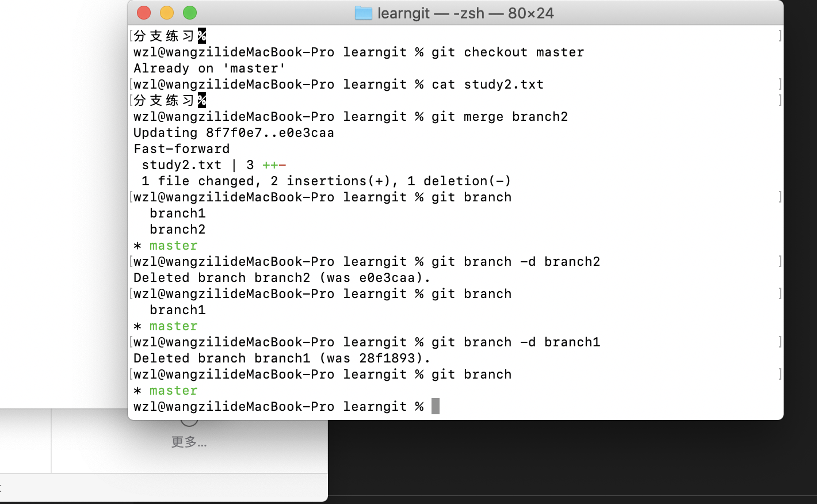Click the folder proxy icon in title bar

click(364, 13)
